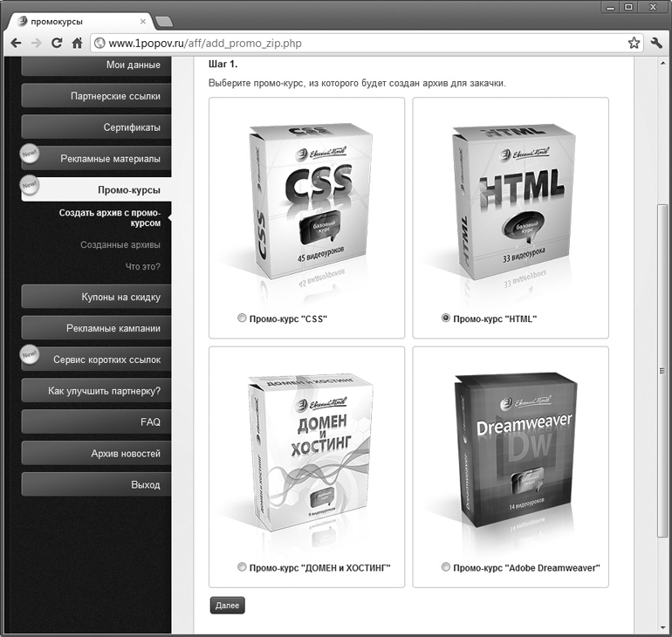Open the FAQ sidebar item
Screen dimensions: 672x637
(x=96, y=422)
